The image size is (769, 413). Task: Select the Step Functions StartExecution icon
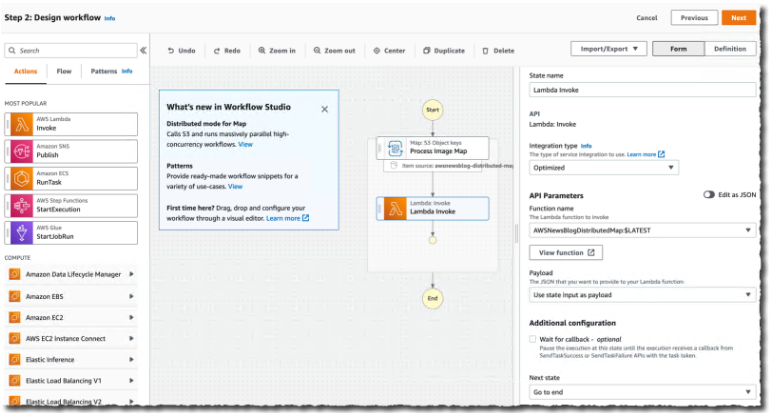point(19,206)
